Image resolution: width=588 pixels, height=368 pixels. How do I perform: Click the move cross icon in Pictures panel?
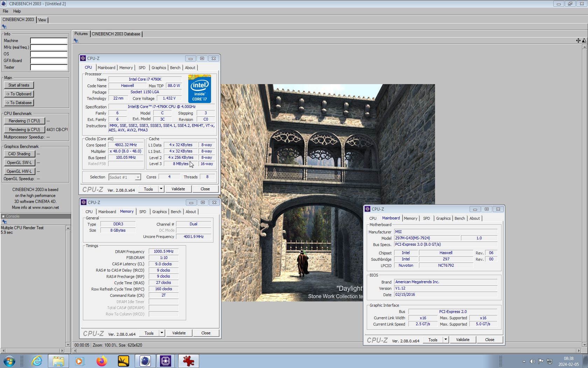pyautogui.click(x=578, y=41)
